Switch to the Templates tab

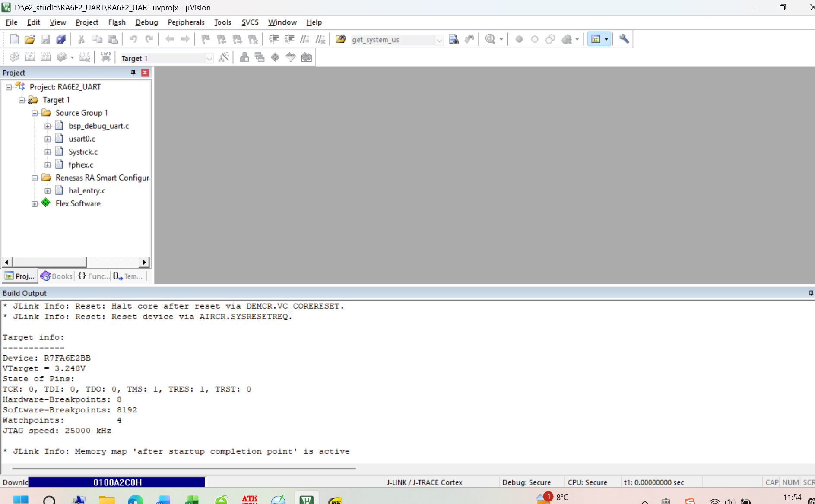coord(129,276)
